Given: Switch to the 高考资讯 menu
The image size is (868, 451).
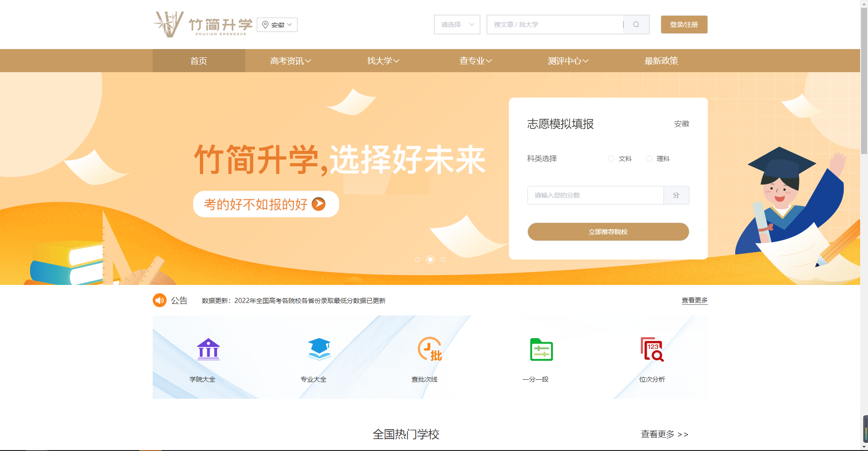Looking at the screenshot, I should pos(290,60).
